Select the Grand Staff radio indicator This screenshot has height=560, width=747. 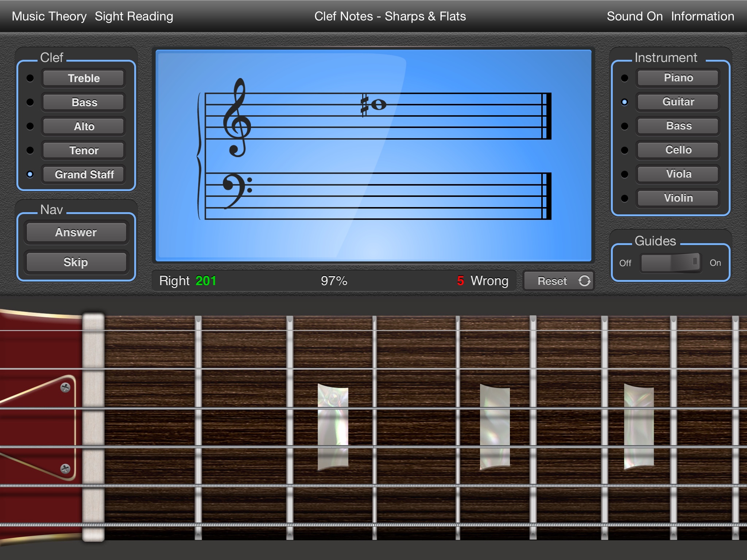[x=30, y=174]
